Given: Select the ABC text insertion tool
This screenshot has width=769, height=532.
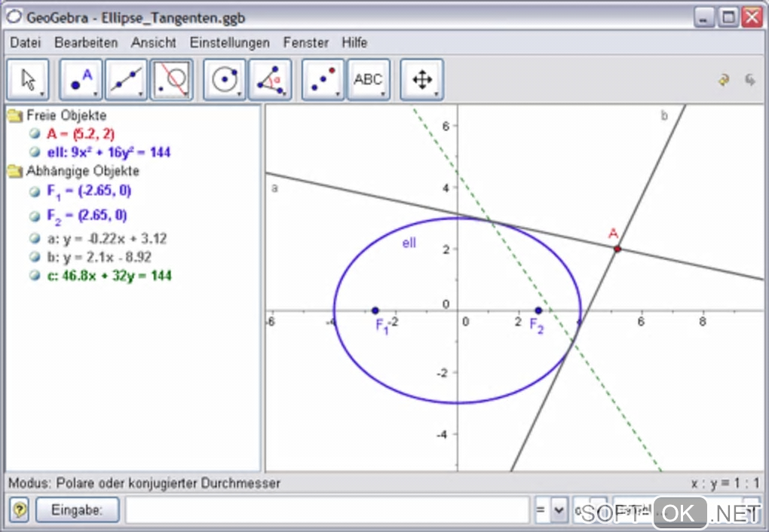Looking at the screenshot, I should (369, 80).
